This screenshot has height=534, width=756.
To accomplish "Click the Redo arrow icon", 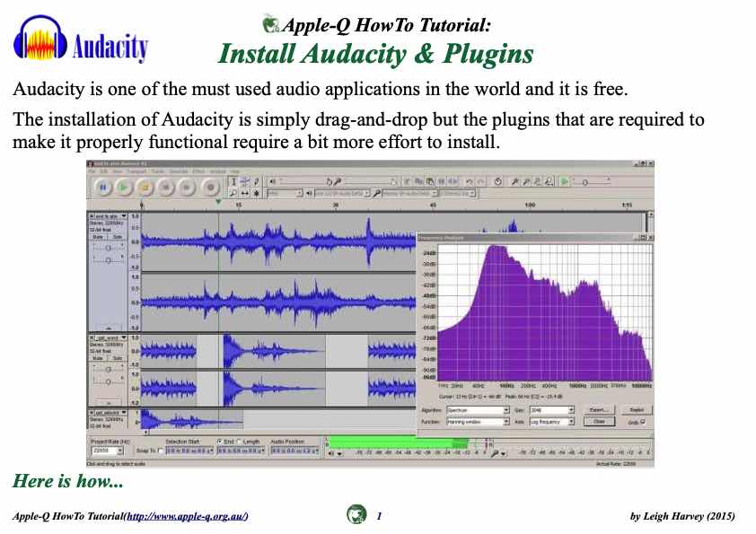I will 481,181.
